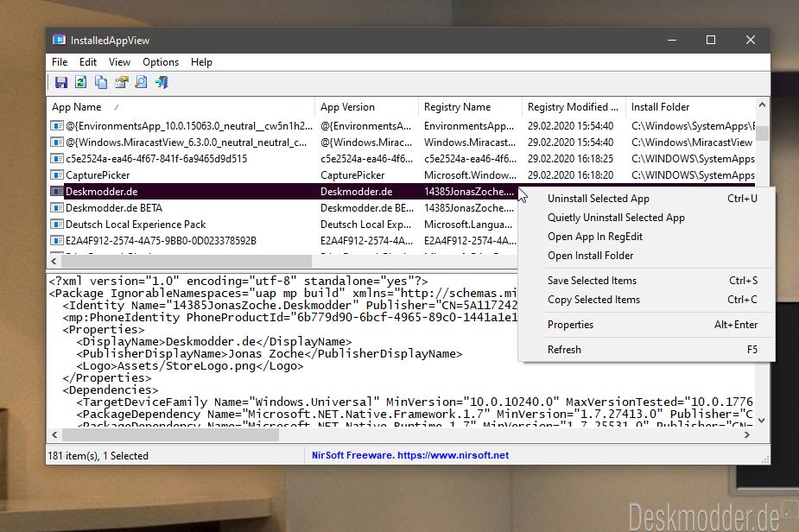
Task: Select the c5e2524a-ea46-4f67-841f-6a9465d9d515 row
Action: tap(402, 159)
